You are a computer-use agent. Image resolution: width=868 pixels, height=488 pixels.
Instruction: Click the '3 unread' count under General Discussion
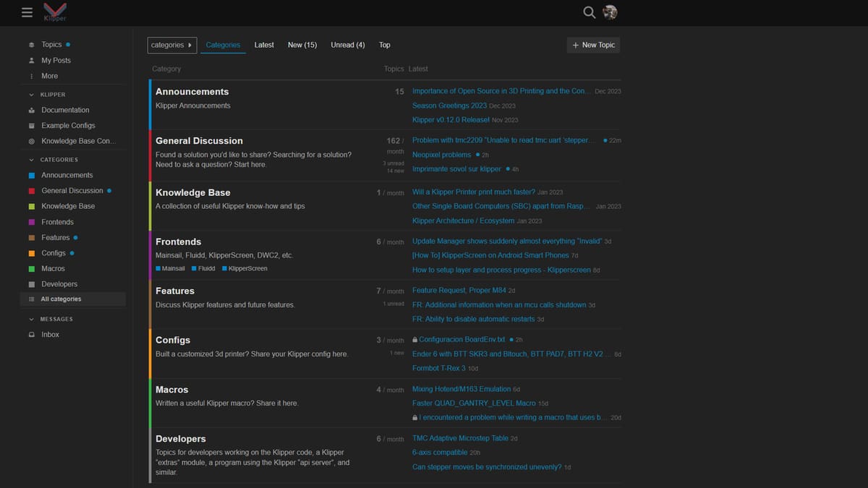pos(393,163)
